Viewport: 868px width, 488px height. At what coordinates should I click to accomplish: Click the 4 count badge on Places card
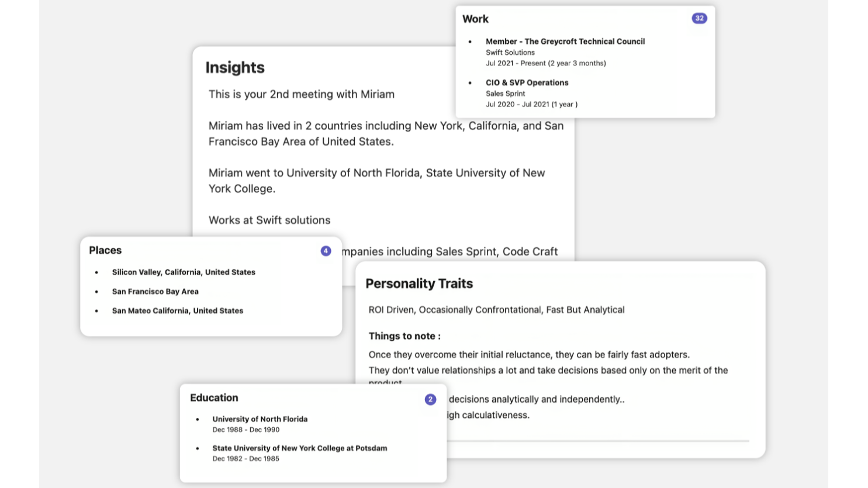[326, 251]
